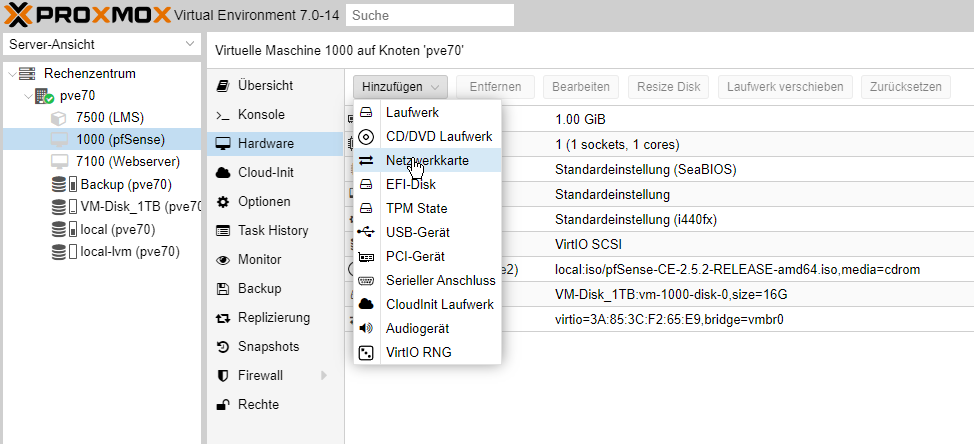Open the Hardware tab
The image size is (974, 444).
(275, 143)
